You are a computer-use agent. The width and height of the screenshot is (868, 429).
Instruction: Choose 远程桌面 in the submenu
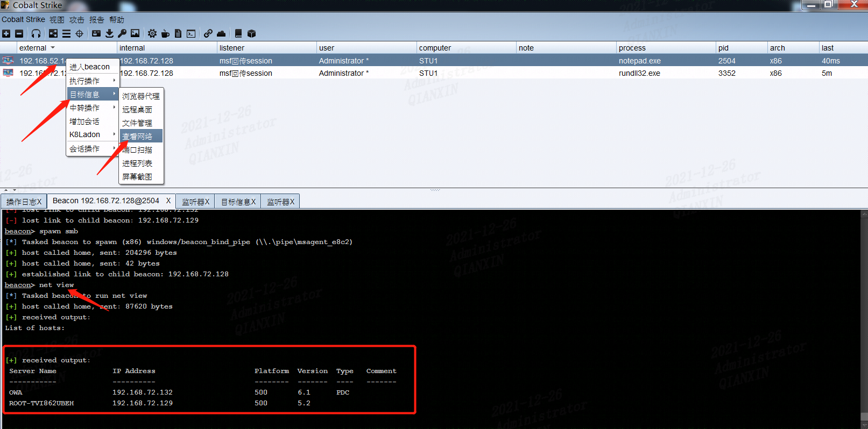(x=141, y=109)
